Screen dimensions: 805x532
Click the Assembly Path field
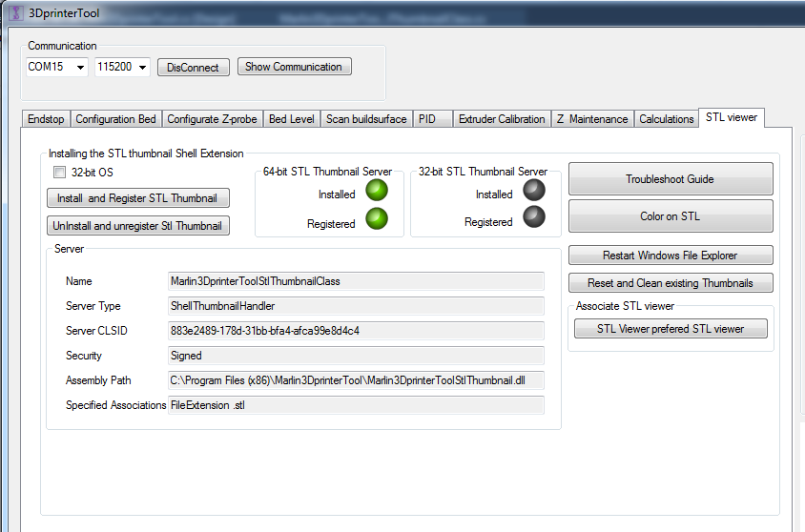coord(356,380)
